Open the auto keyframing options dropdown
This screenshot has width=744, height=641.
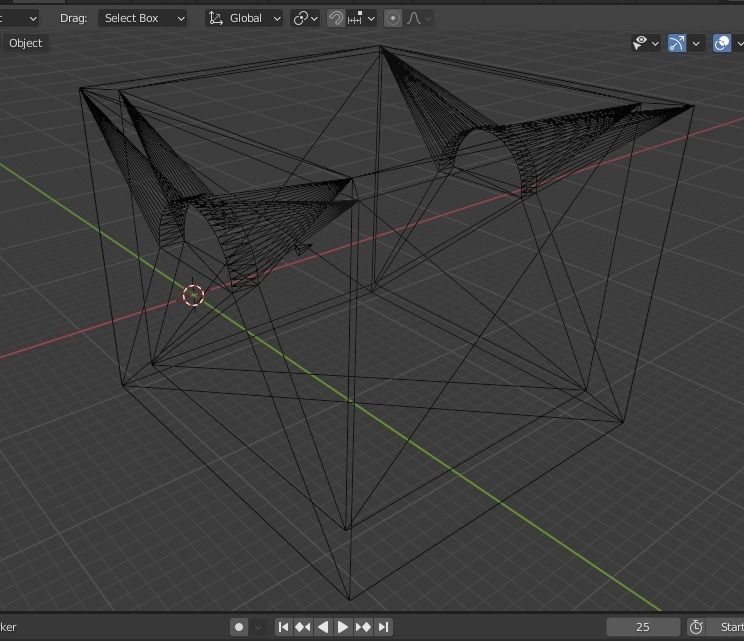259,627
